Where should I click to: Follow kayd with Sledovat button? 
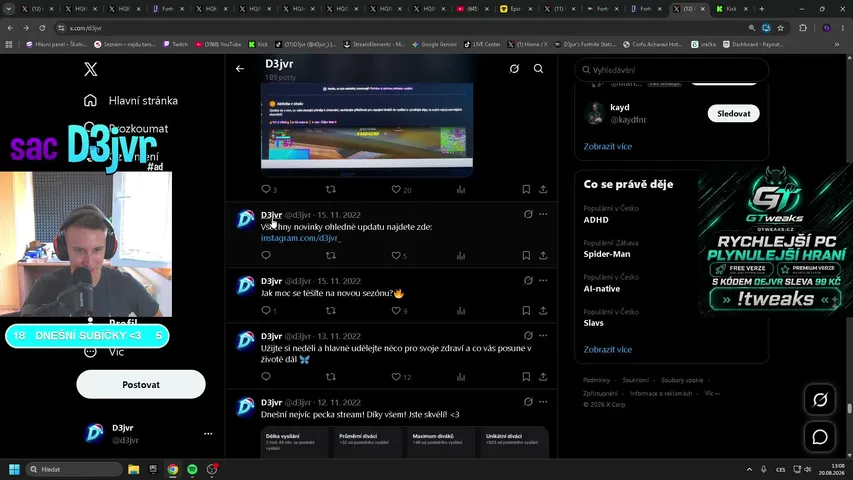point(733,113)
